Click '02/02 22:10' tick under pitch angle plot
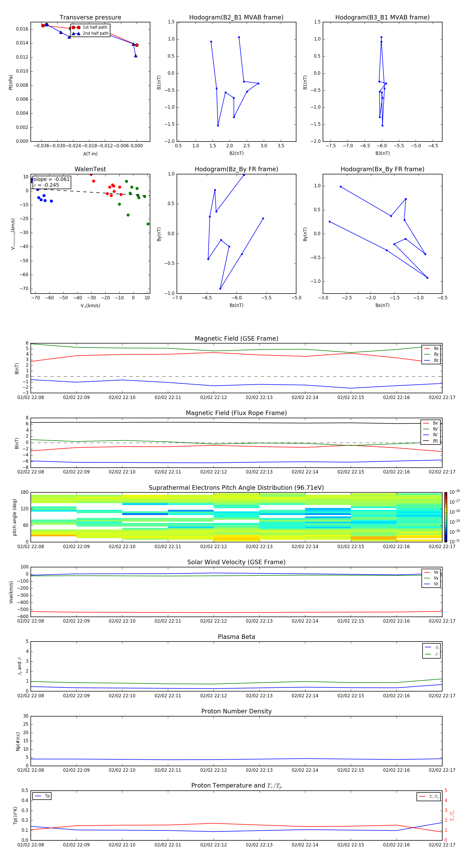 122,547
